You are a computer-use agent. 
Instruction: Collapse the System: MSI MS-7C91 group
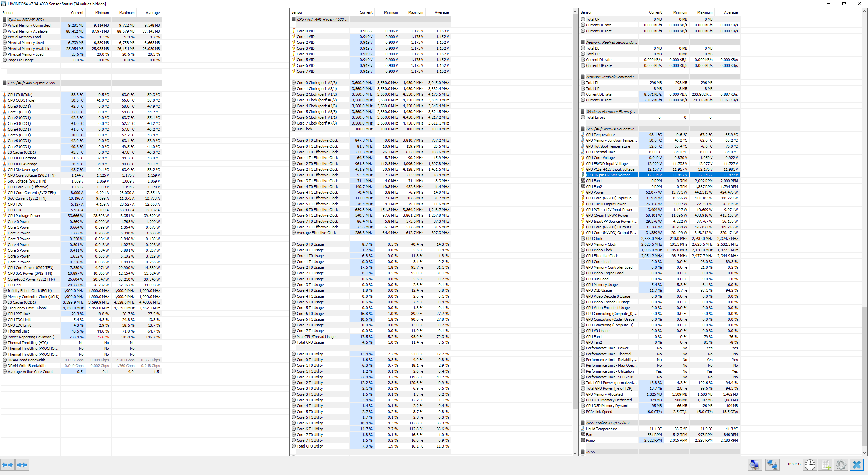[26, 20]
